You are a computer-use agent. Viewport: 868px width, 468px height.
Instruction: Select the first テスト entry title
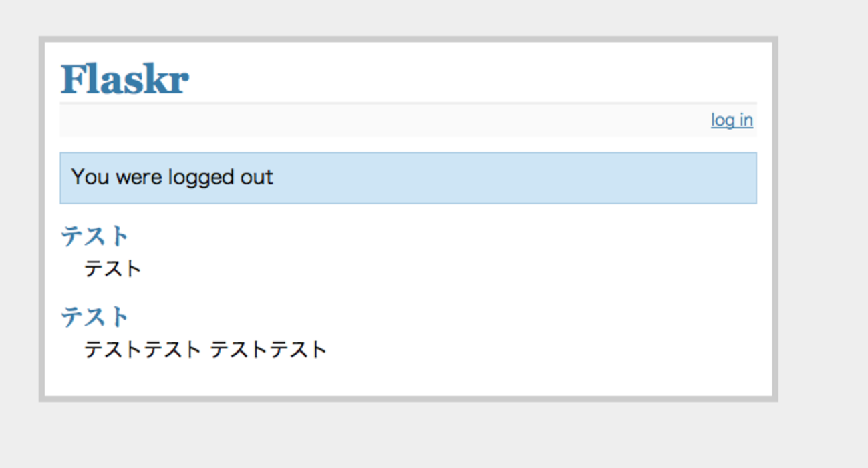click(x=94, y=236)
